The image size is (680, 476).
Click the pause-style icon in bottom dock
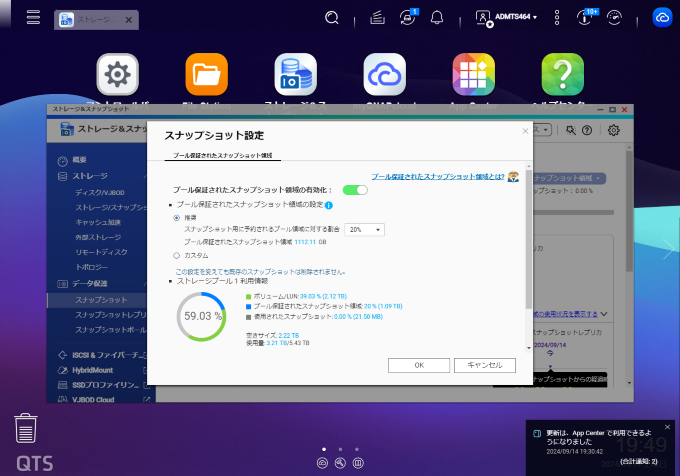coord(358,463)
